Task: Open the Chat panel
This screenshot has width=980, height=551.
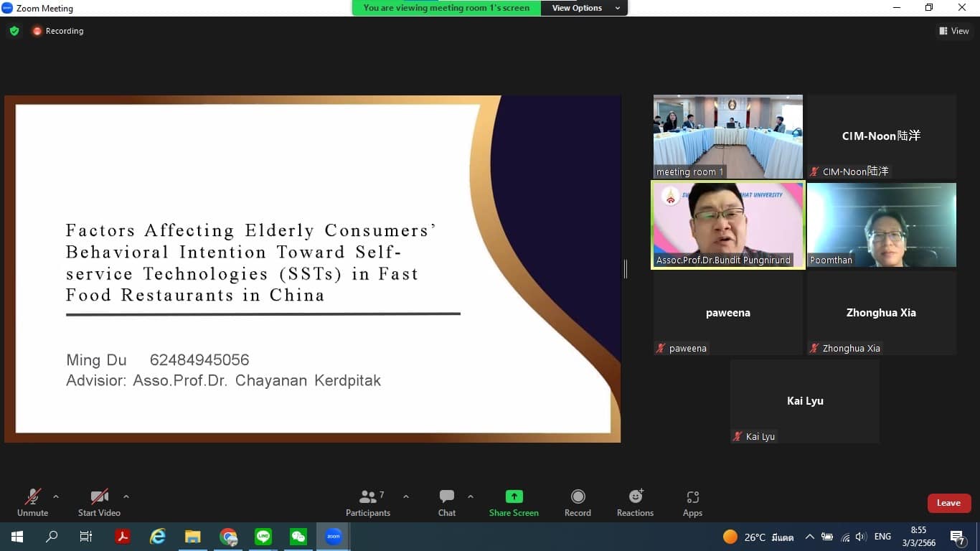Action: [x=446, y=502]
